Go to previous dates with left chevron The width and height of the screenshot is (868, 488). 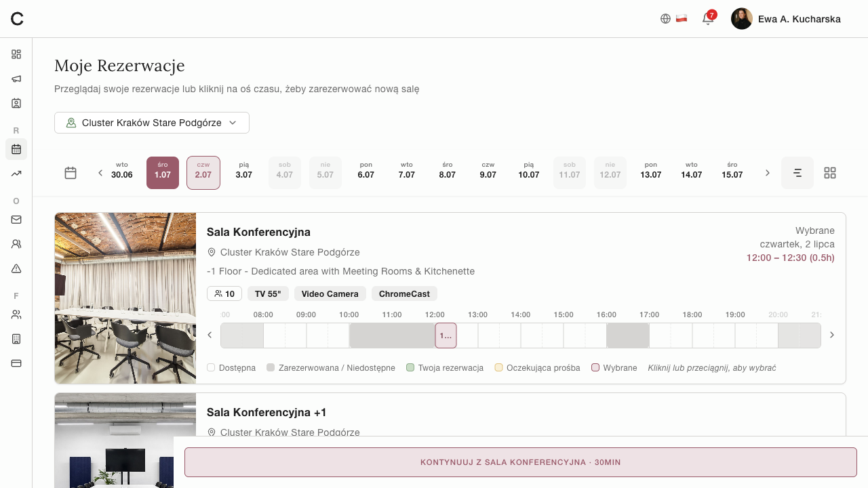(100, 173)
